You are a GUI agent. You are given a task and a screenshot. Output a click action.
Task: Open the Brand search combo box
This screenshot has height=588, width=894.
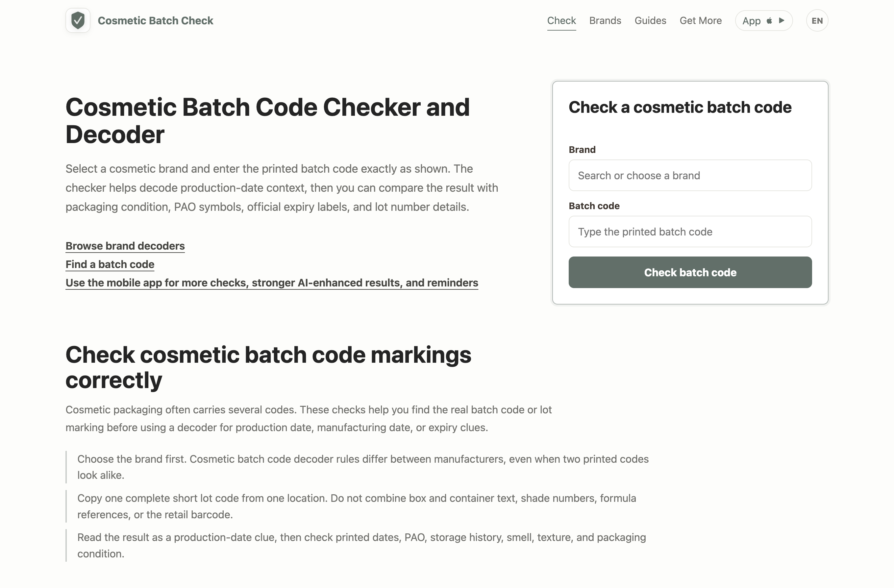[690, 175]
